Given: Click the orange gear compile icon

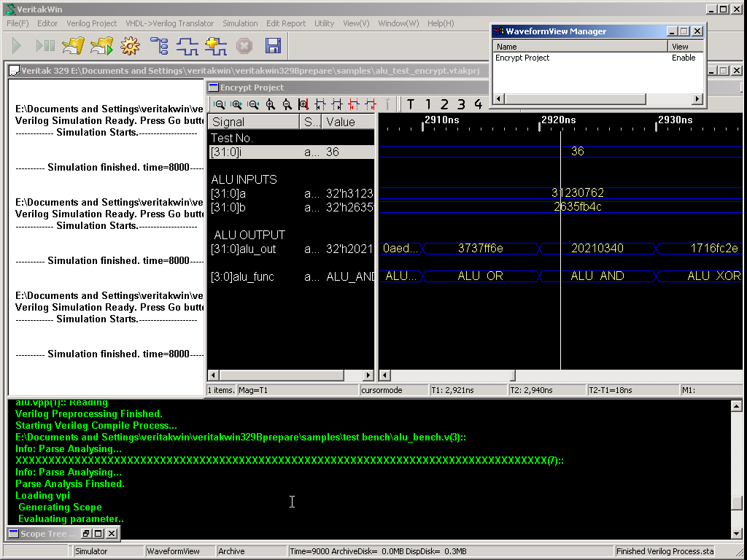Looking at the screenshot, I should (130, 47).
